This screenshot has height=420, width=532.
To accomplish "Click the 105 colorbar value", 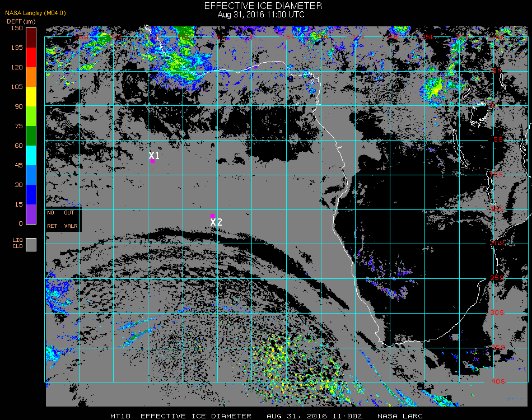I will [17, 87].
